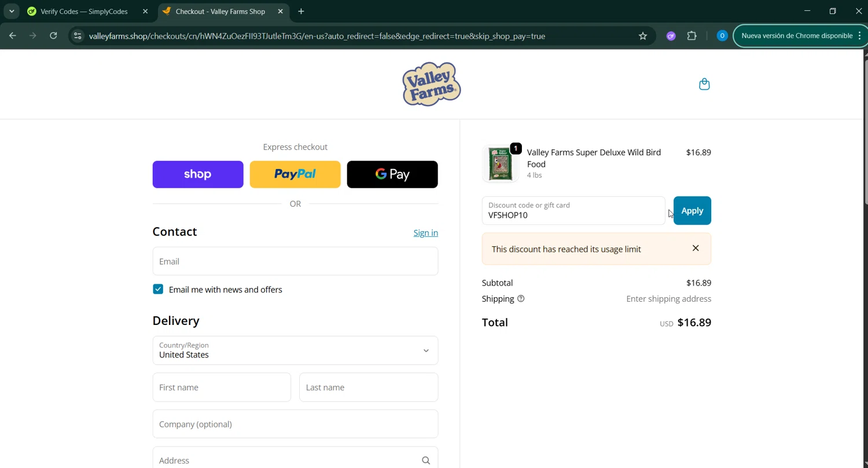Go back to the previous page
This screenshot has width=868, height=468.
click(13, 36)
